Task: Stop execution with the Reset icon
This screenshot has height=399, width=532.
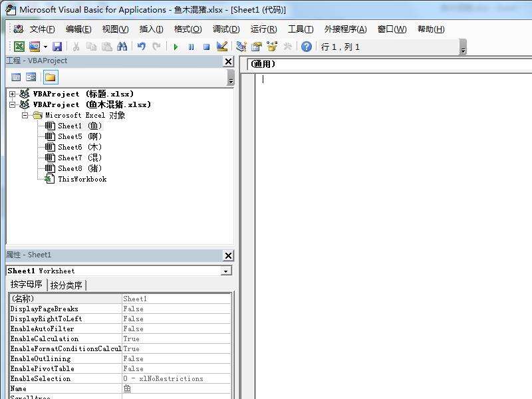Action: click(205, 47)
